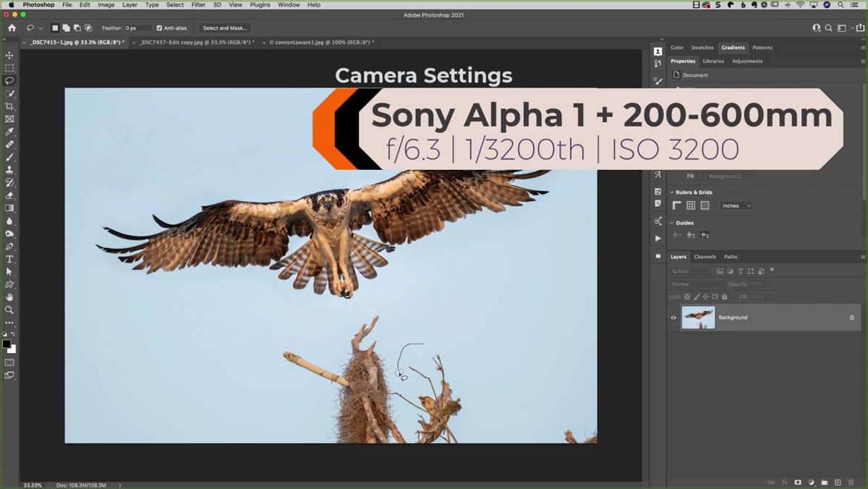The image size is (868, 489).
Task: Click the Apple menu icon
Action: coord(12,5)
